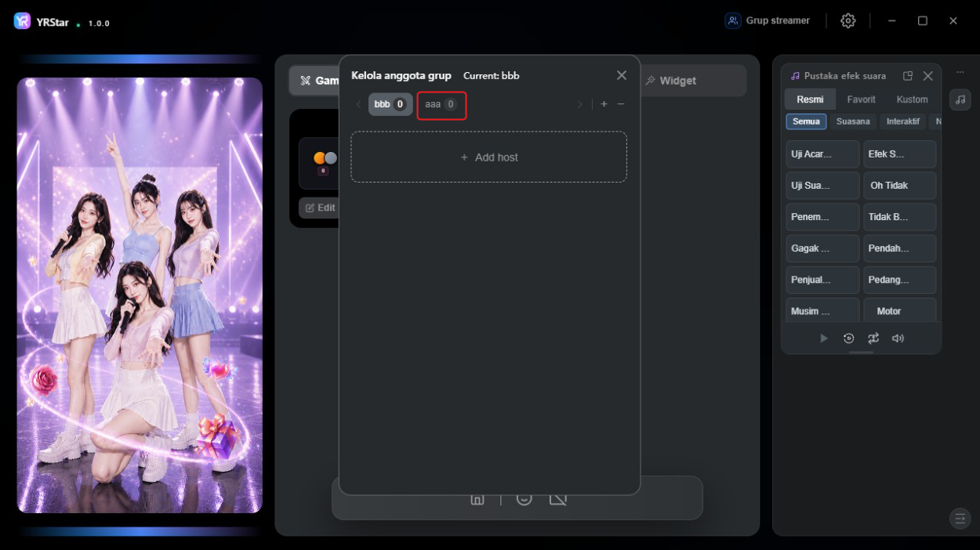The width and height of the screenshot is (980, 550).
Task: Toggle loop mode in sound library
Action: 873,338
